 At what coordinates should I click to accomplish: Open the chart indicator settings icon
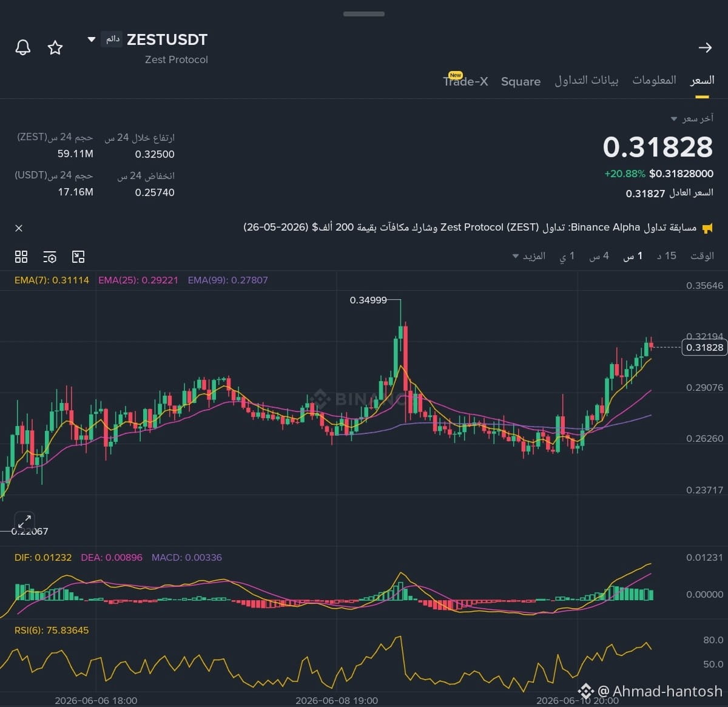50,257
